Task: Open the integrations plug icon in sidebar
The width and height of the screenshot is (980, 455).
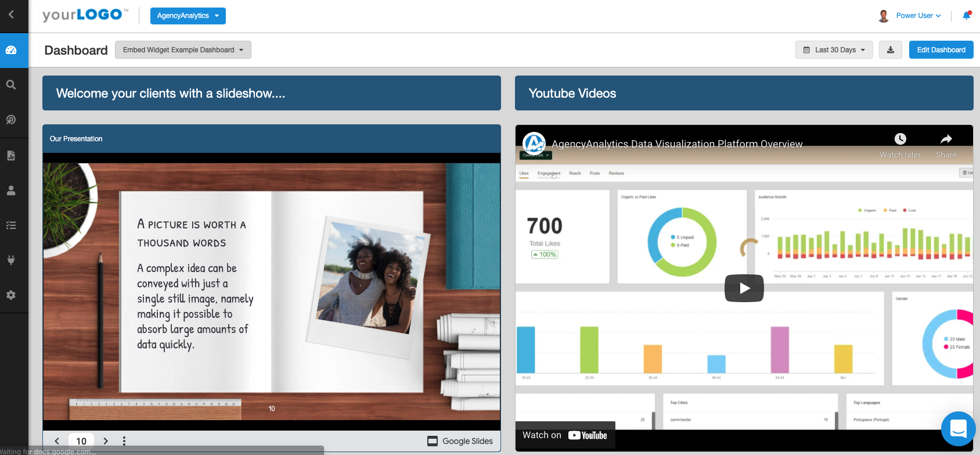Action: click(x=11, y=260)
